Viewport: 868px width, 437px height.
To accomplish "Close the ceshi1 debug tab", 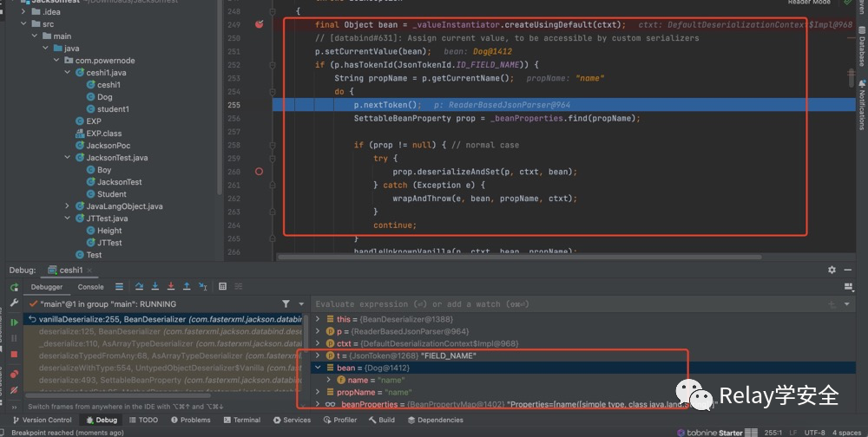I will [x=89, y=271].
